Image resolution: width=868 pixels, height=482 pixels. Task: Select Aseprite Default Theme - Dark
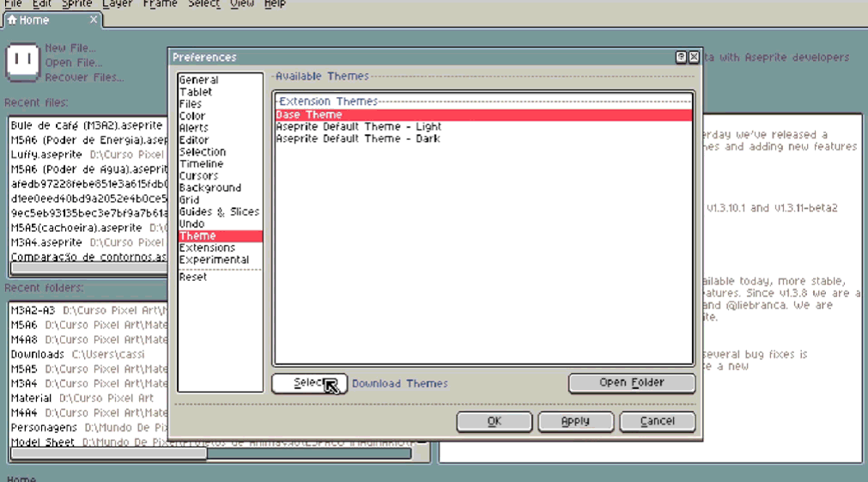click(483, 139)
